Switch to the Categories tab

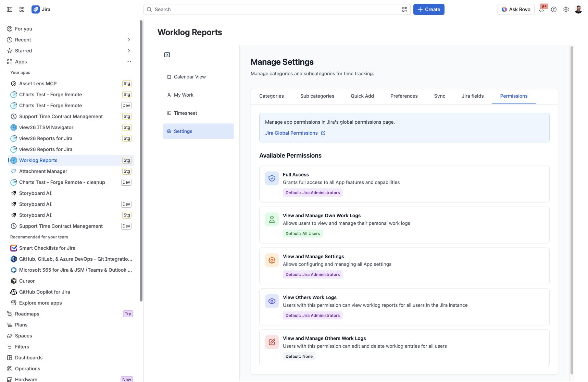[x=272, y=96]
